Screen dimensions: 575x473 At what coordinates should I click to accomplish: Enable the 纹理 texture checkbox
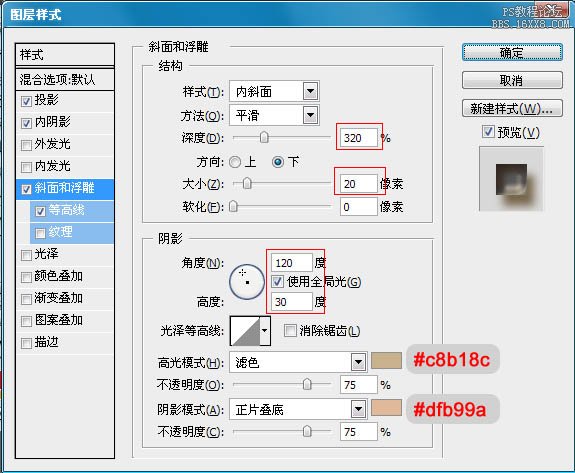coord(40,233)
